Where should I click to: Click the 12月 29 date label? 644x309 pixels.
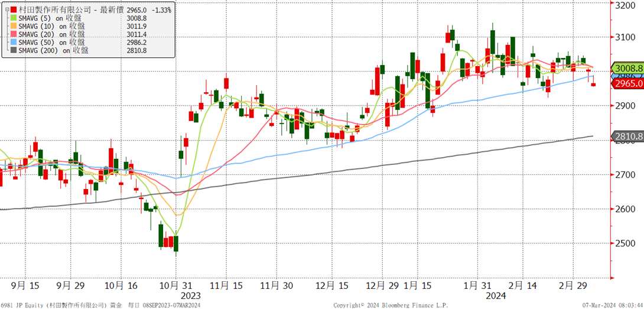coord(383,286)
